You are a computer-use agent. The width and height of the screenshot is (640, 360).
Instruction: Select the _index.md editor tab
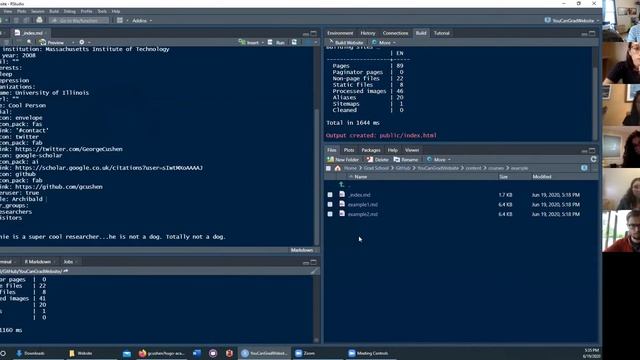pyautogui.click(x=29, y=33)
